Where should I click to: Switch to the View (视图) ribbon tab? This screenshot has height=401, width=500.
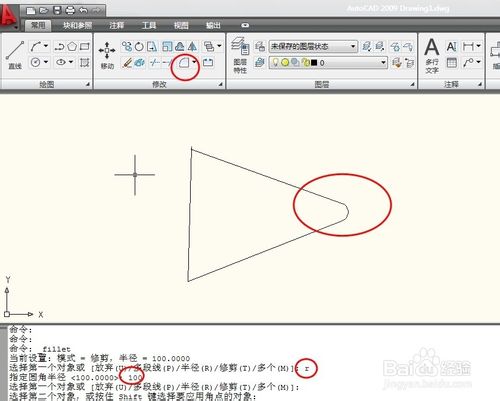coord(181,25)
